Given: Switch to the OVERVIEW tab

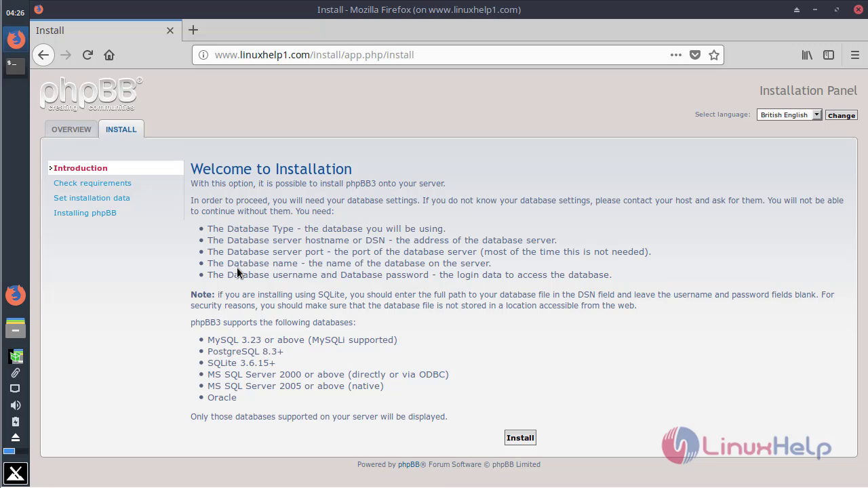Looking at the screenshot, I should (71, 129).
